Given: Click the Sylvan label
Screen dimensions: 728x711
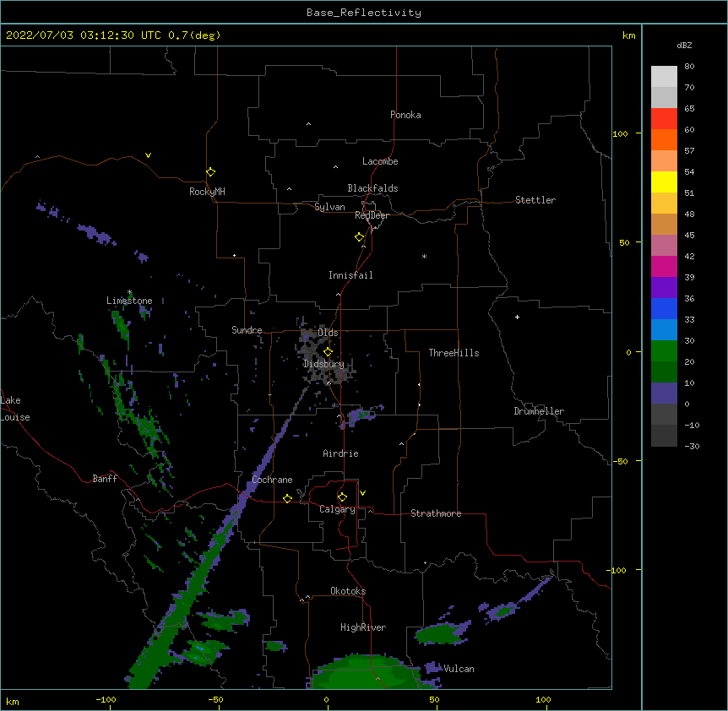Looking at the screenshot, I should 329,207.
